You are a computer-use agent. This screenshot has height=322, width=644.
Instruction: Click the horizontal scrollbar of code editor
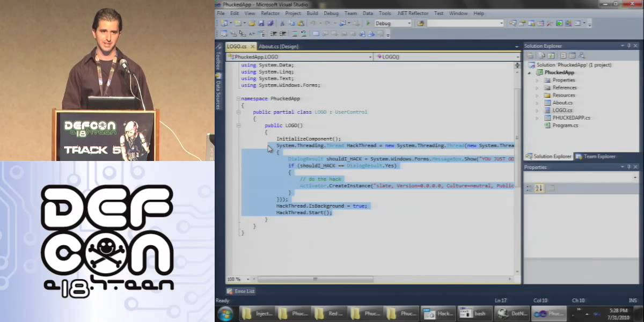(x=316, y=280)
